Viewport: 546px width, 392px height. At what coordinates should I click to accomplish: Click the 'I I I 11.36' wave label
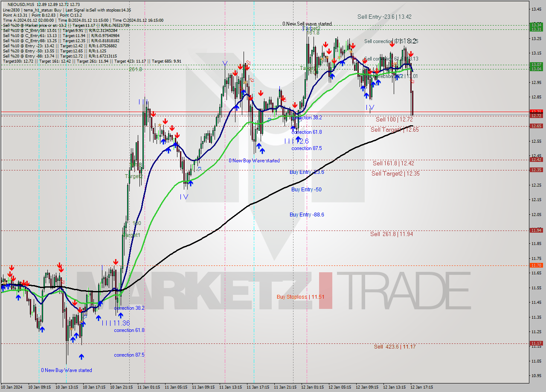(x=116, y=323)
